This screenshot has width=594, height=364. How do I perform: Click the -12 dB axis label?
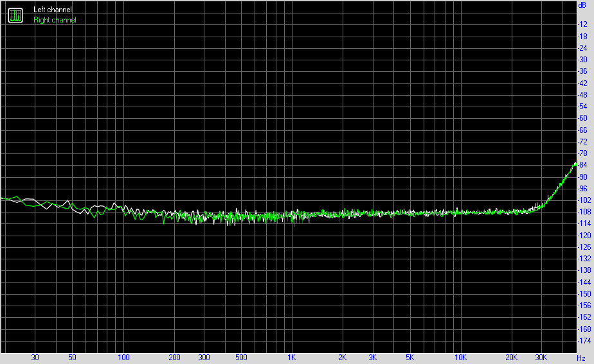click(582, 24)
